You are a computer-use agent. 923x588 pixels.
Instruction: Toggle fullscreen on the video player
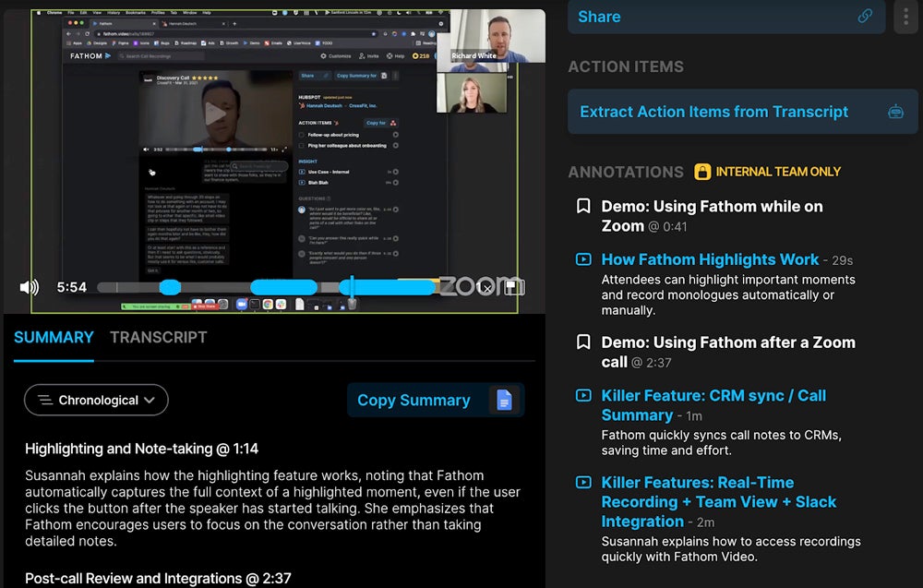[x=510, y=287]
